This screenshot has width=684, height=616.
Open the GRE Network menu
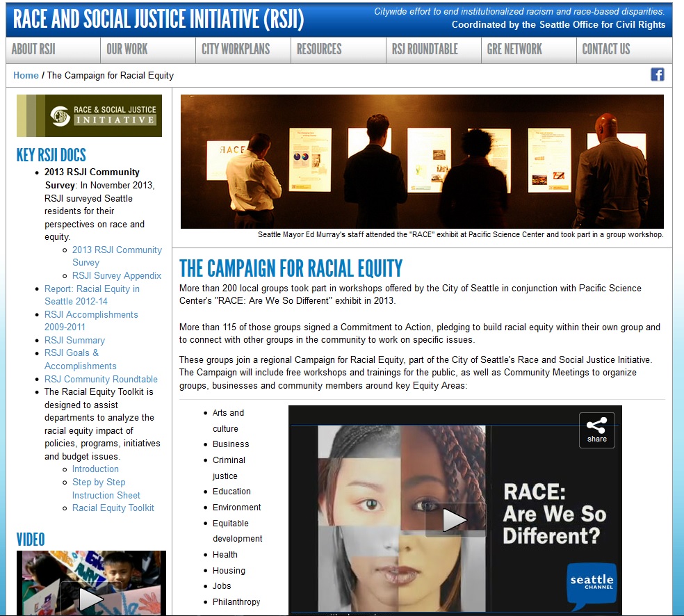[515, 49]
